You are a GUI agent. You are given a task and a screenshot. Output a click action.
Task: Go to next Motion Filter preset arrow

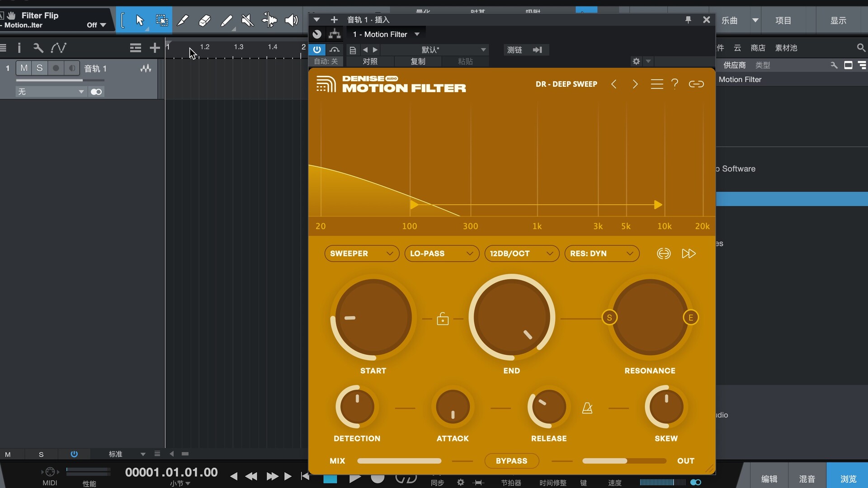[x=635, y=84]
